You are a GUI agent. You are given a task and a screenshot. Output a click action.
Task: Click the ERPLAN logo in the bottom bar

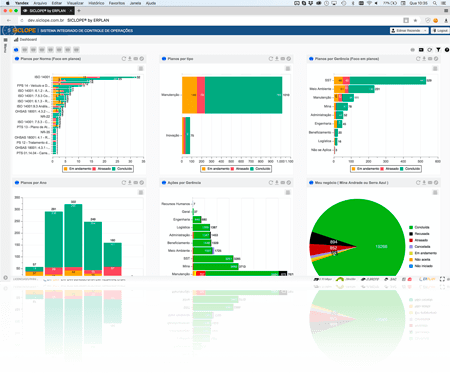point(427,279)
